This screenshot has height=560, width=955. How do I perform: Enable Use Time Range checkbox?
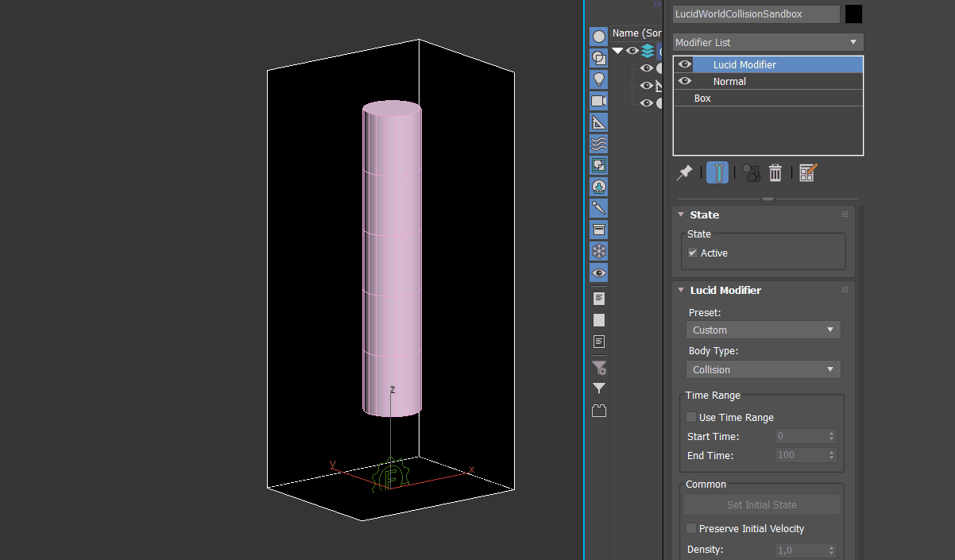pos(691,417)
